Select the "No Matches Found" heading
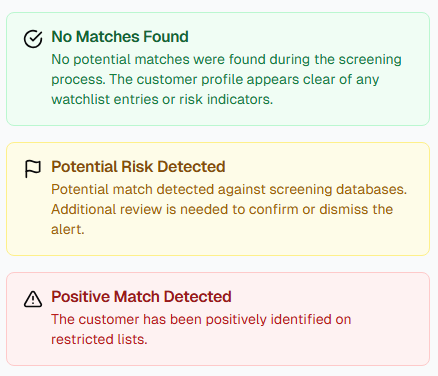438x376 pixels. 120,37
